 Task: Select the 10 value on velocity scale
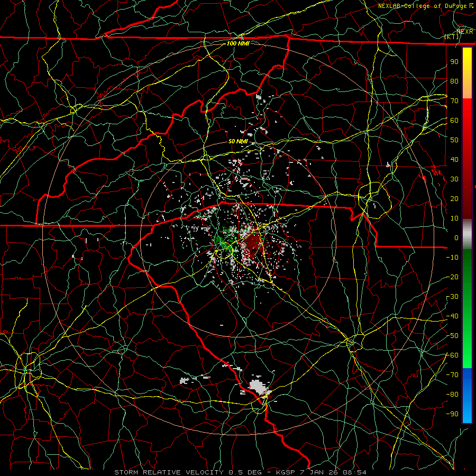click(454, 218)
